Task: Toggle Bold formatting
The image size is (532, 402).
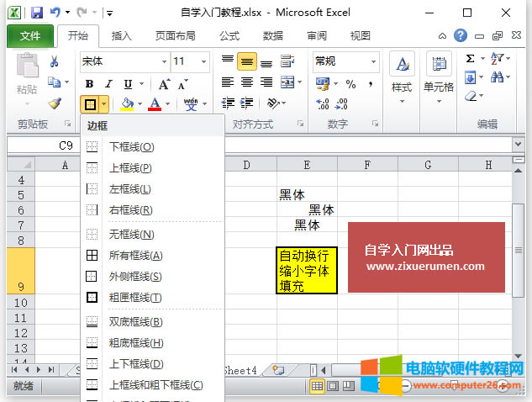Action: [90, 84]
